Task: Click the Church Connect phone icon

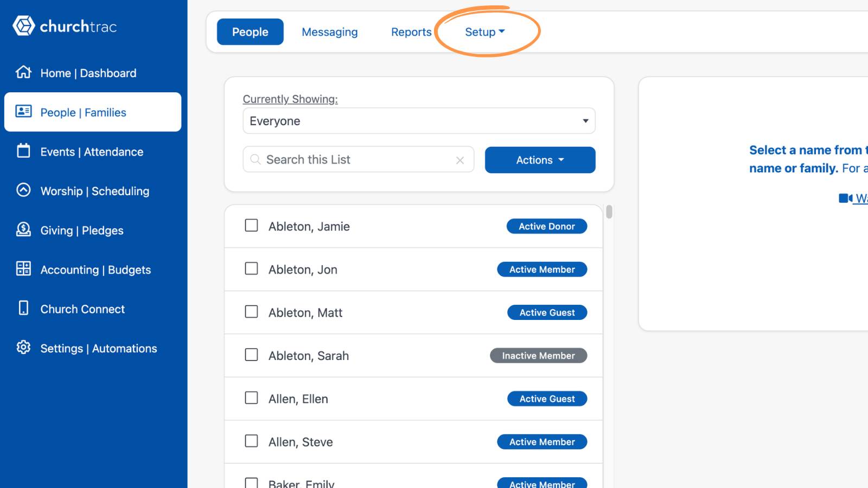Action: pos(23,308)
